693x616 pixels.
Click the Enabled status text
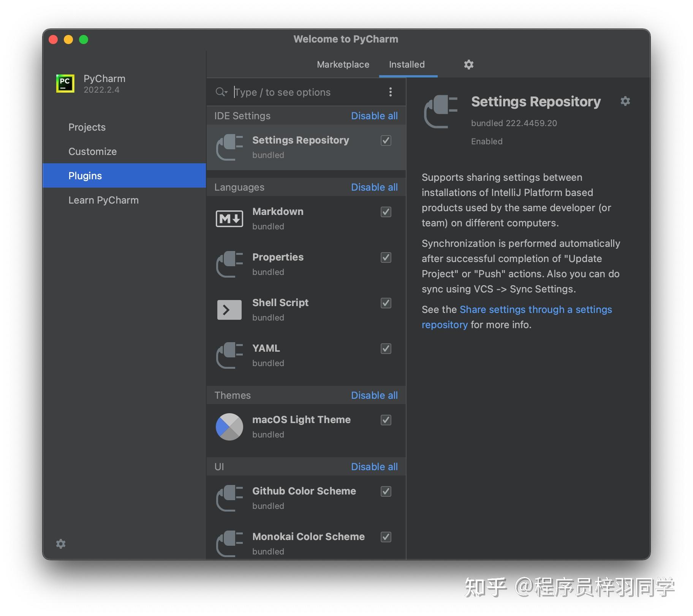[x=487, y=141]
